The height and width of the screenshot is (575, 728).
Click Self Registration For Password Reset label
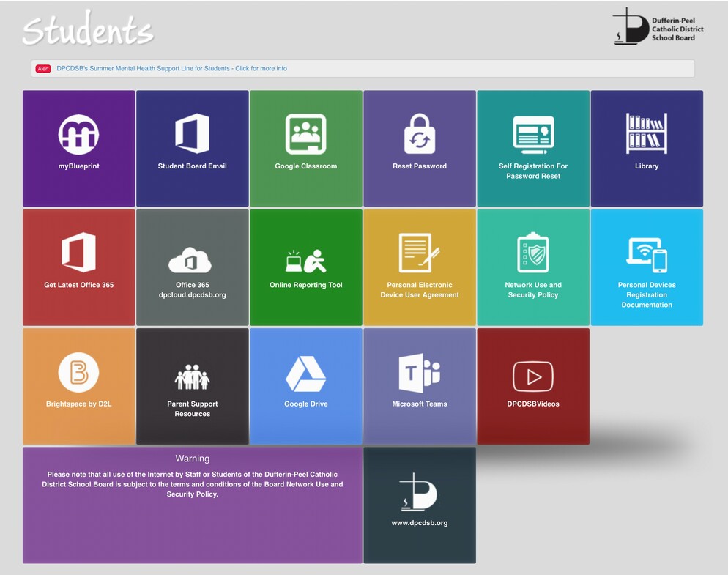(x=533, y=171)
